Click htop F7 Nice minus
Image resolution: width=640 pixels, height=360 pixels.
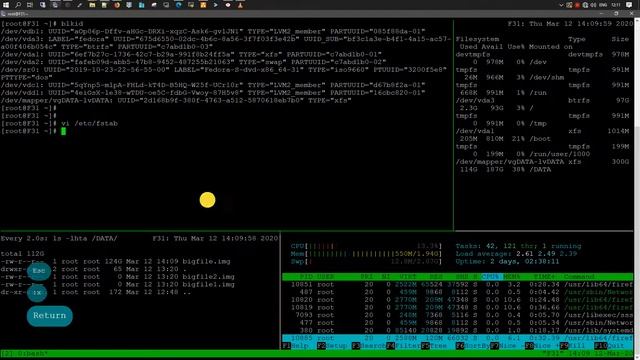pyautogui.click(x=507, y=346)
